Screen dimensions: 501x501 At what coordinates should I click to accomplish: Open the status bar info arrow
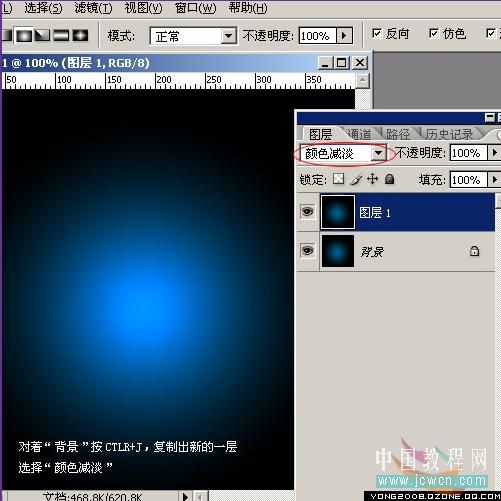coord(185,496)
